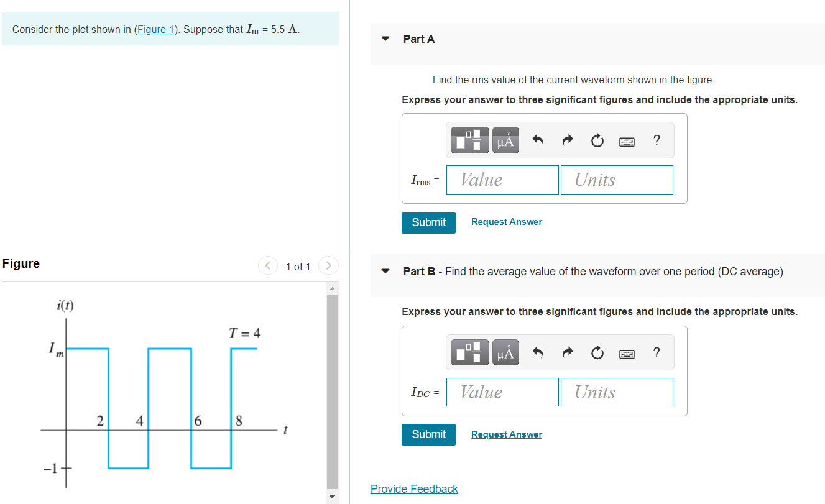Submit the Part A answer
Image resolution: width=825 pixels, height=504 pixels.
pyautogui.click(x=428, y=222)
